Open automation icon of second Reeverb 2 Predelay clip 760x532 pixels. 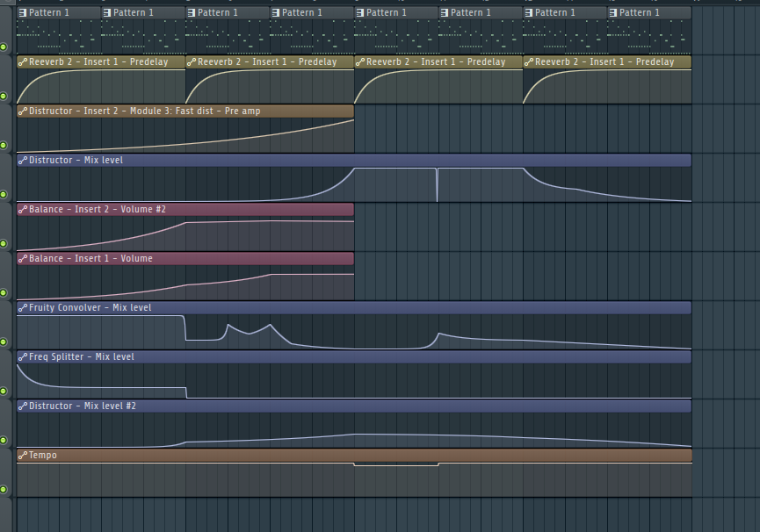coord(191,62)
